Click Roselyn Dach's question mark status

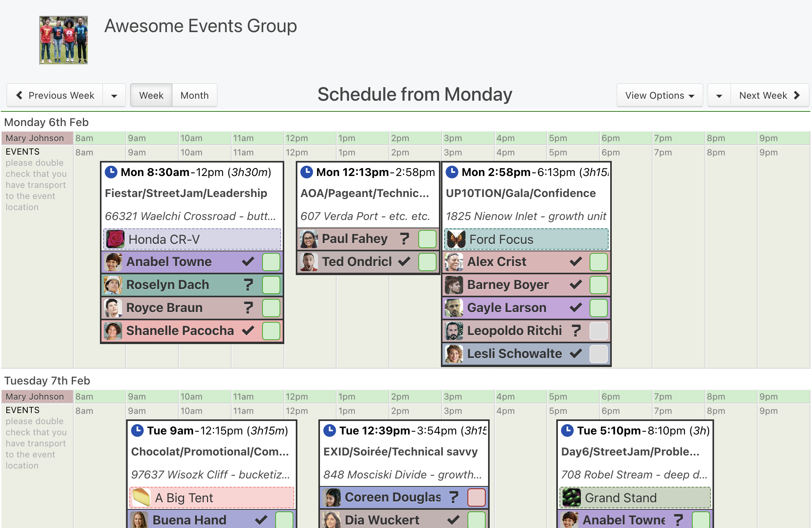coord(248,285)
